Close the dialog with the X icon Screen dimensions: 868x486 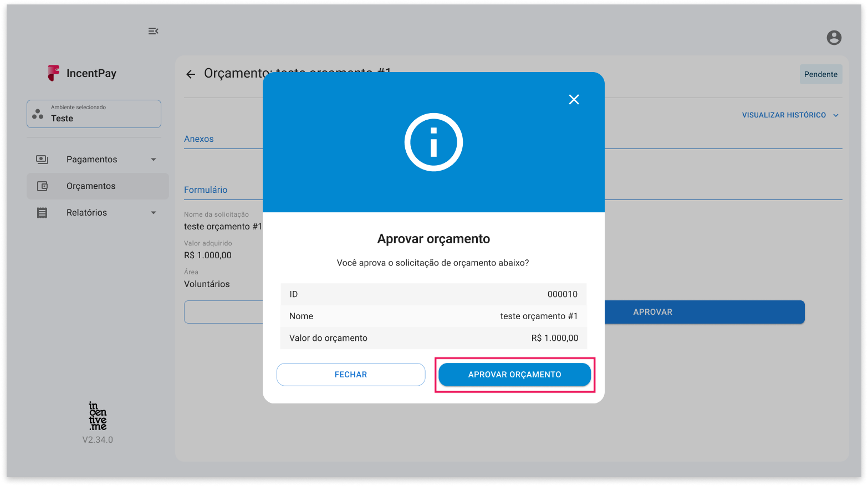click(574, 99)
